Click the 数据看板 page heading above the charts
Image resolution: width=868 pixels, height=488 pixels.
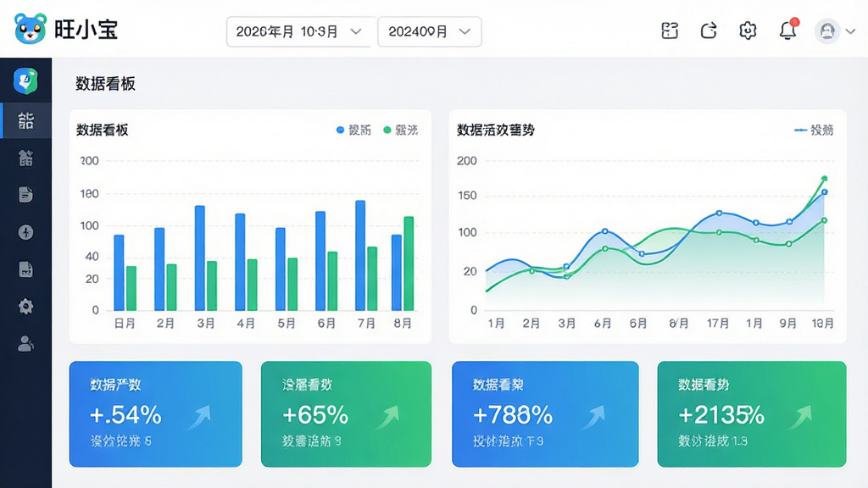(x=105, y=84)
